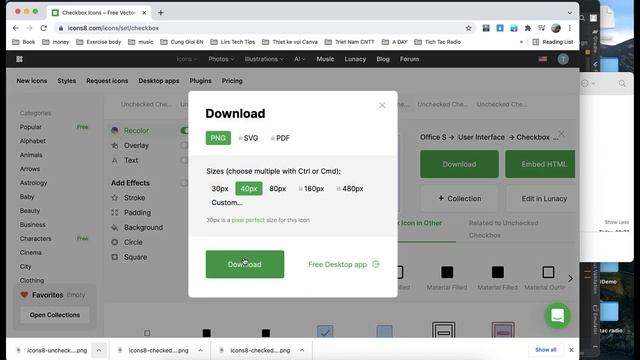640x360 pixels.
Task: Open the green chat support bubble
Action: [x=558, y=316]
